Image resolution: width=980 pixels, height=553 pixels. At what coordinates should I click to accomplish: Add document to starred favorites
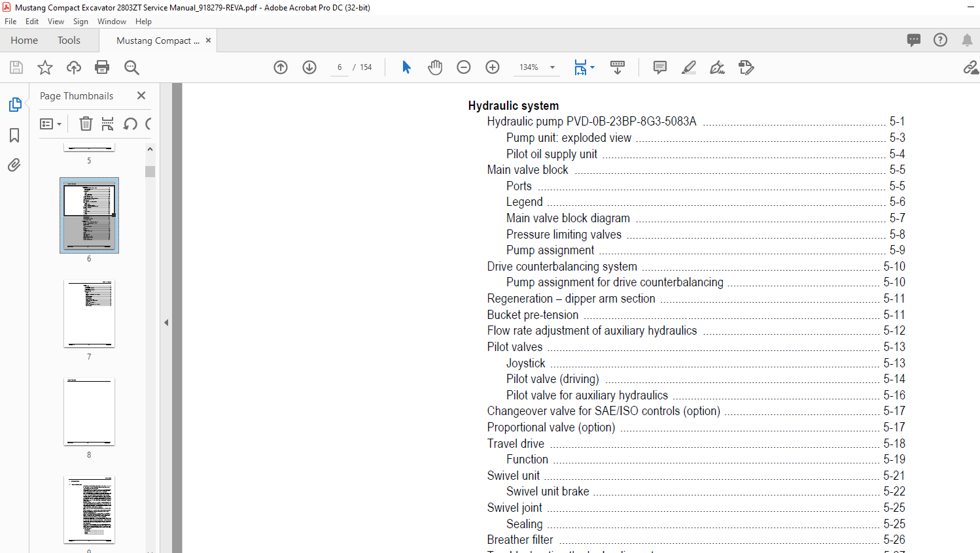pos(45,67)
